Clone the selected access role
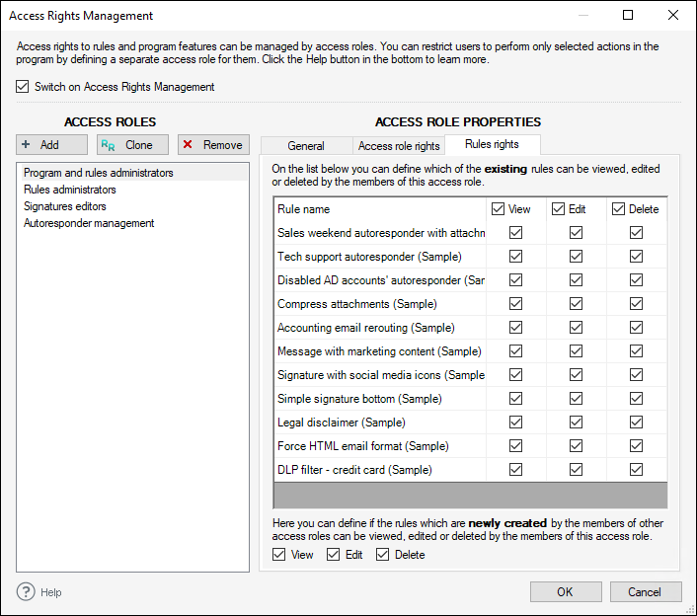Viewport: 697px width, 616px height. pos(132,145)
